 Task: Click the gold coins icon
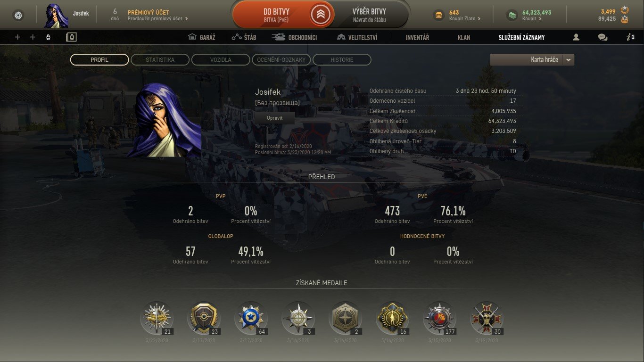438,16
